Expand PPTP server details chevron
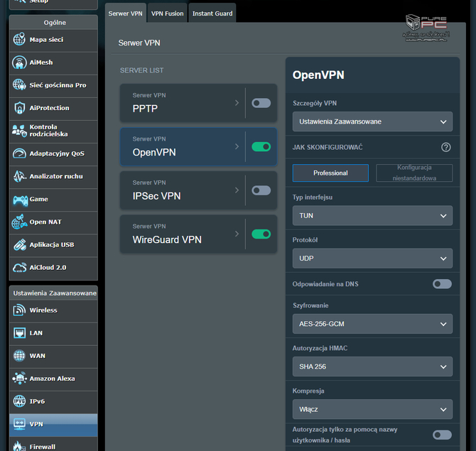476x451 pixels. [x=237, y=103]
